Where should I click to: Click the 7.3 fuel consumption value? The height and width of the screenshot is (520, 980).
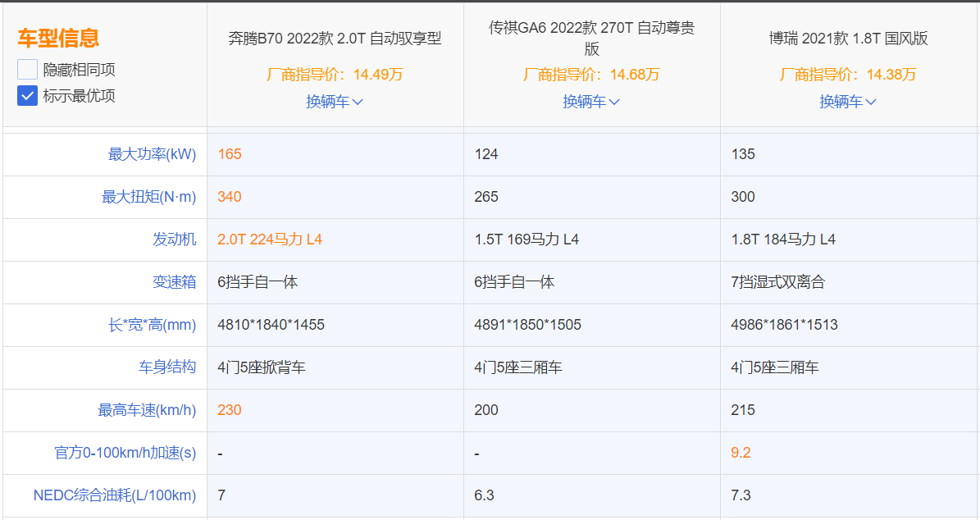coord(741,495)
